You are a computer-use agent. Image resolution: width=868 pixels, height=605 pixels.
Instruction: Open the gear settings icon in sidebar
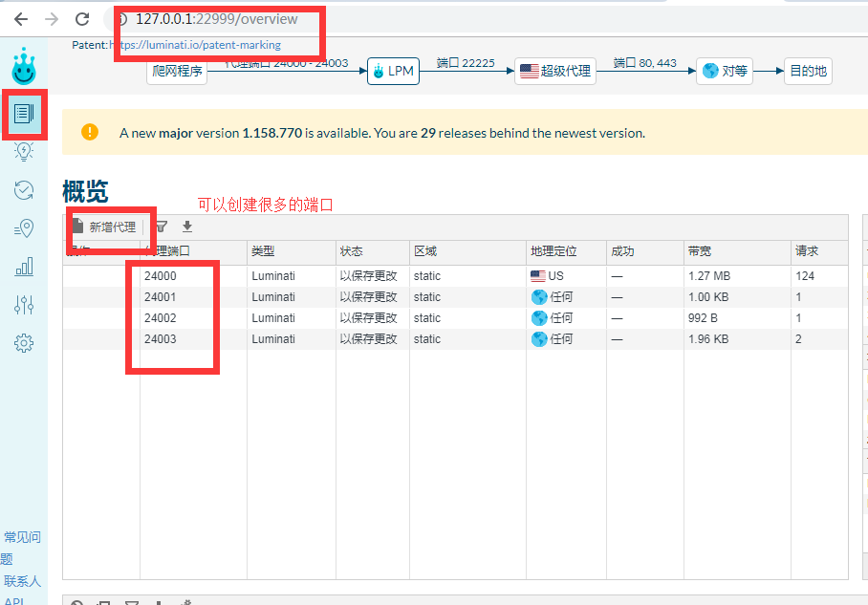24,343
